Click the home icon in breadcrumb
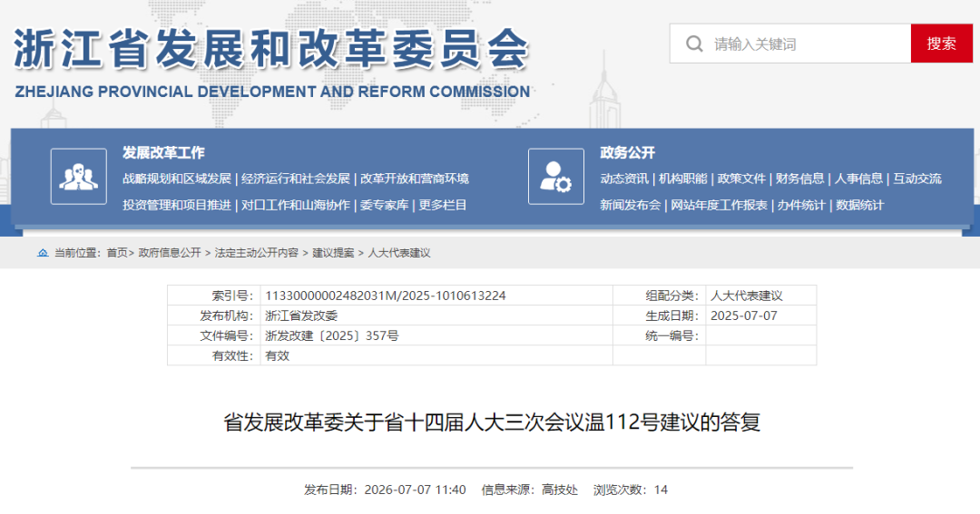The height and width of the screenshot is (514, 980). (43, 253)
